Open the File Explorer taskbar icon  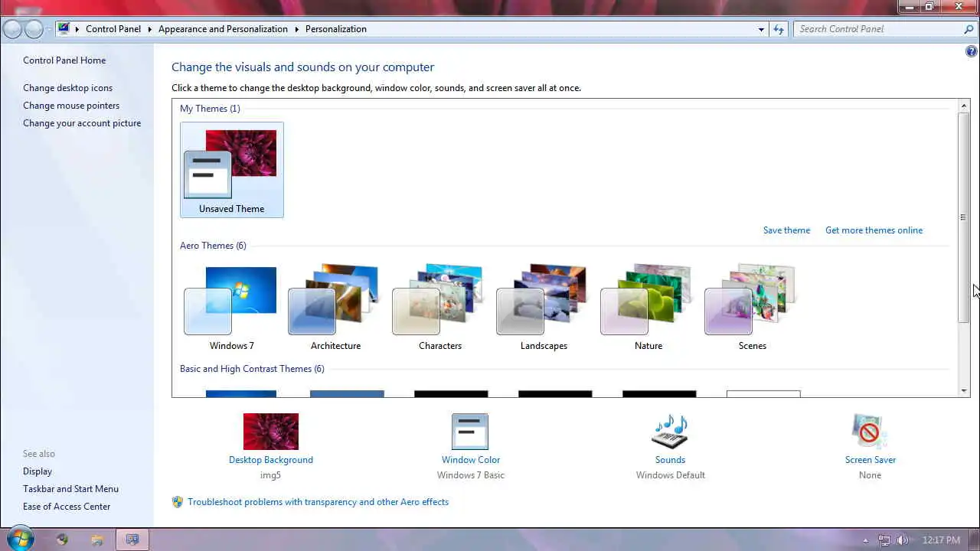click(x=97, y=540)
